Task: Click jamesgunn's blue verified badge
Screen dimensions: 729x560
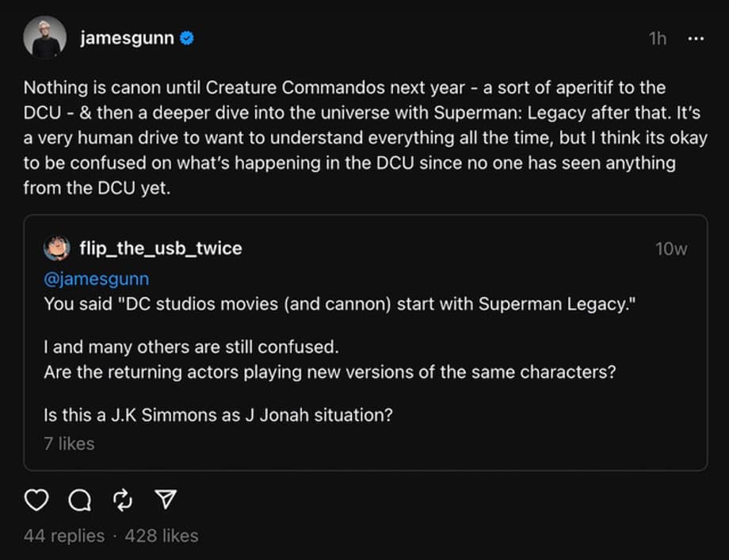Action: pyautogui.click(x=187, y=38)
